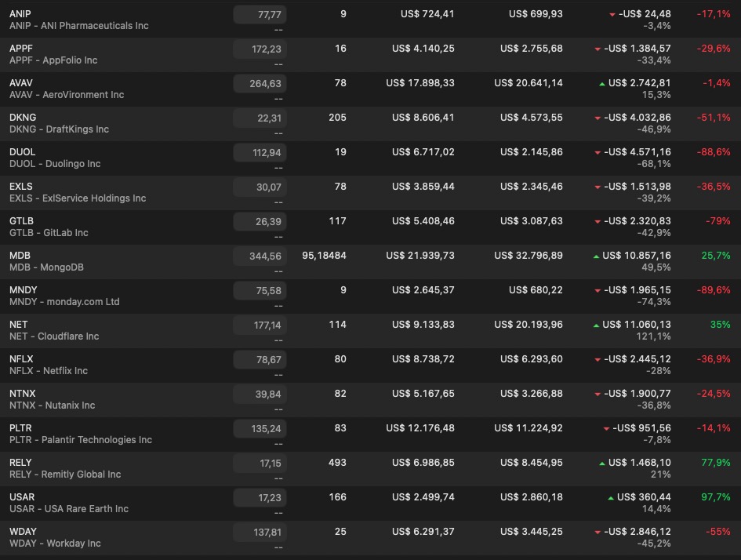
Task: Click the EXLS - ExlService Holdings Inc name
Action: 78,198
